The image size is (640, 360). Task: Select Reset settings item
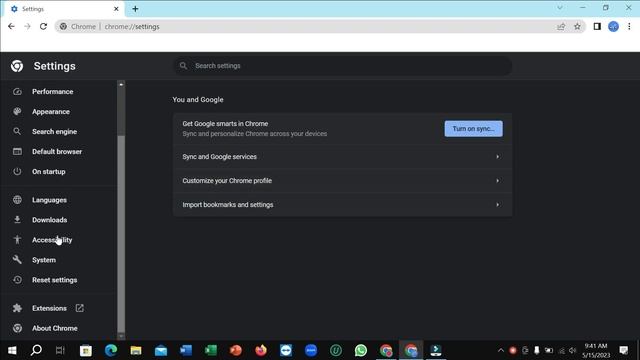coord(54,280)
